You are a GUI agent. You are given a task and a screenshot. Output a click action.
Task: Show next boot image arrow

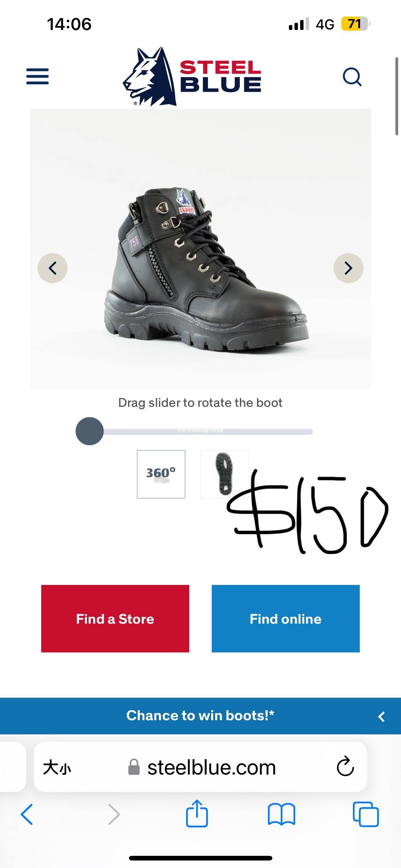pyautogui.click(x=349, y=268)
